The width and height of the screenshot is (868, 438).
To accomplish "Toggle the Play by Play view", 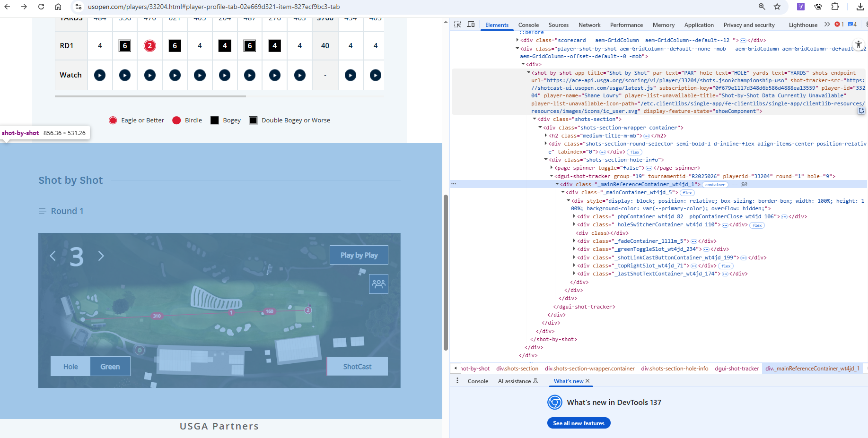I will coord(359,255).
